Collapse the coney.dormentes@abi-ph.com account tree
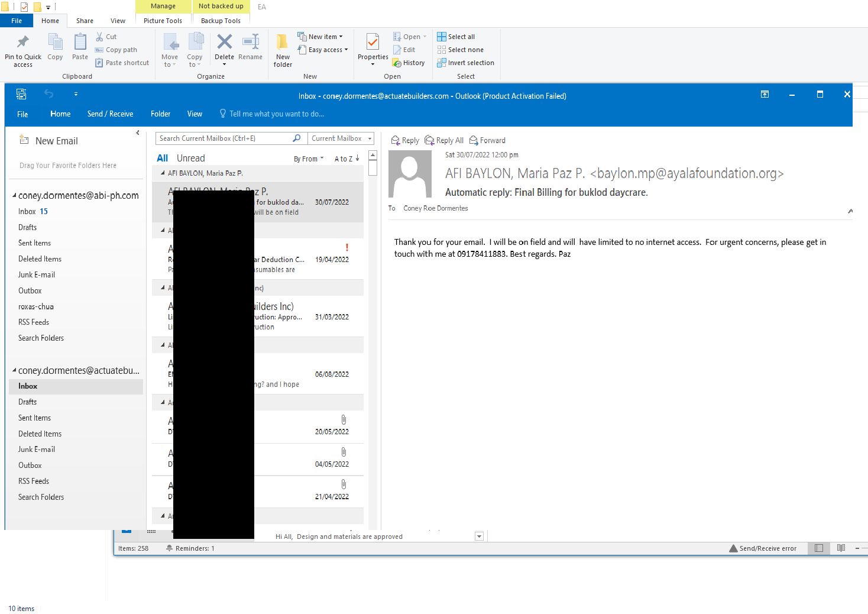The image size is (868, 614). click(14, 195)
